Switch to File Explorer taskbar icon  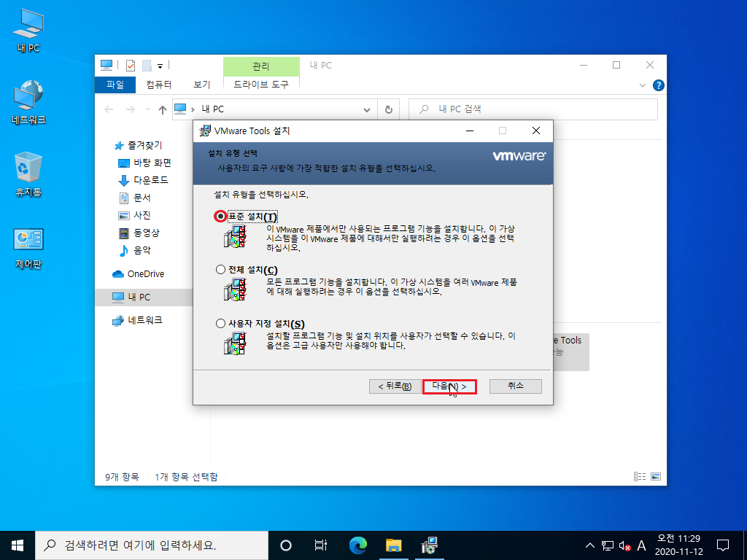coord(393,545)
